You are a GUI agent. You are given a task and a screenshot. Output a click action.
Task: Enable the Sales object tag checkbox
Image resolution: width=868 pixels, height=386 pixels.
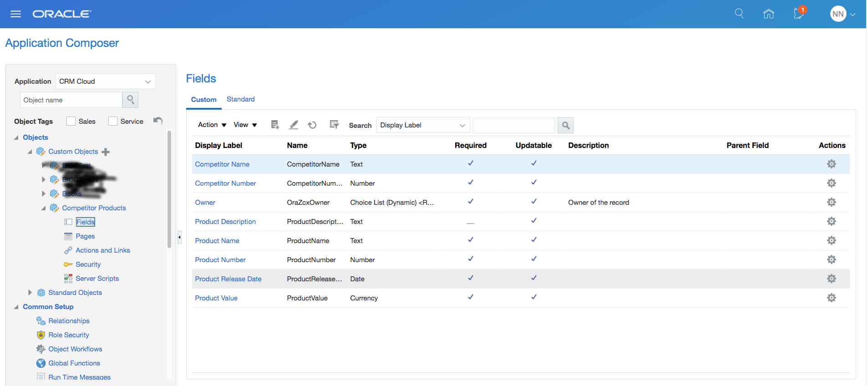point(71,121)
